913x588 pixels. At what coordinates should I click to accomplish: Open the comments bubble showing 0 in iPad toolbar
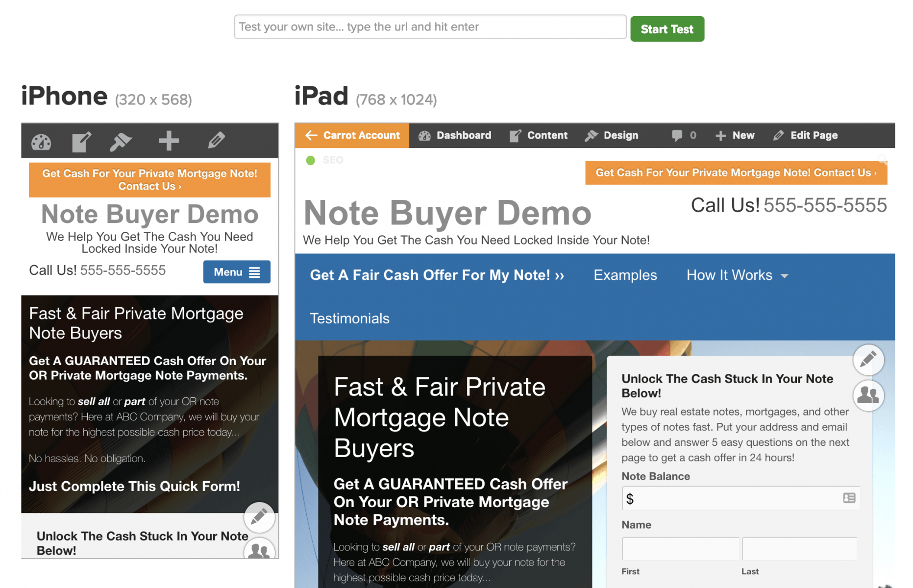click(683, 135)
